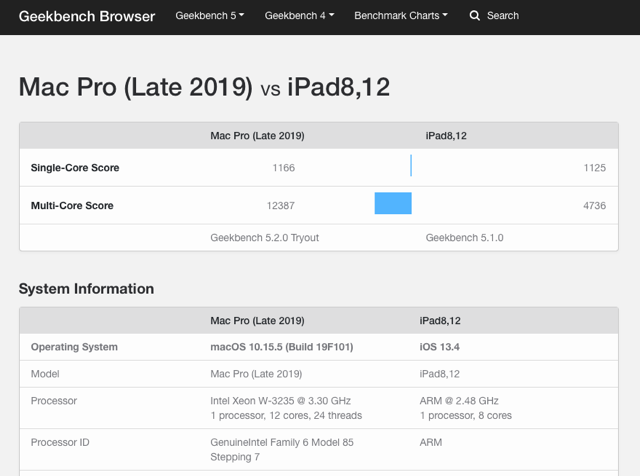
Task: Click the Processor ID row label
Action: (60, 443)
